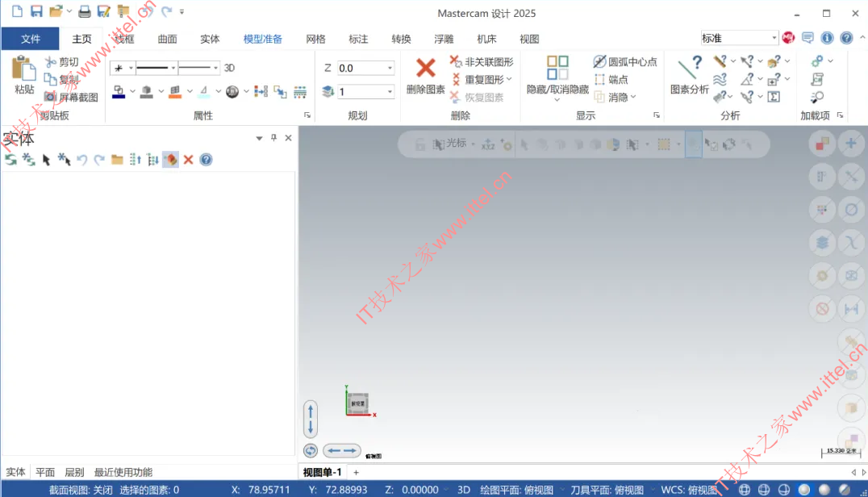This screenshot has width=868, height=497.
Task: Toggle the 3D mode label in 属性 group
Action: [229, 68]
